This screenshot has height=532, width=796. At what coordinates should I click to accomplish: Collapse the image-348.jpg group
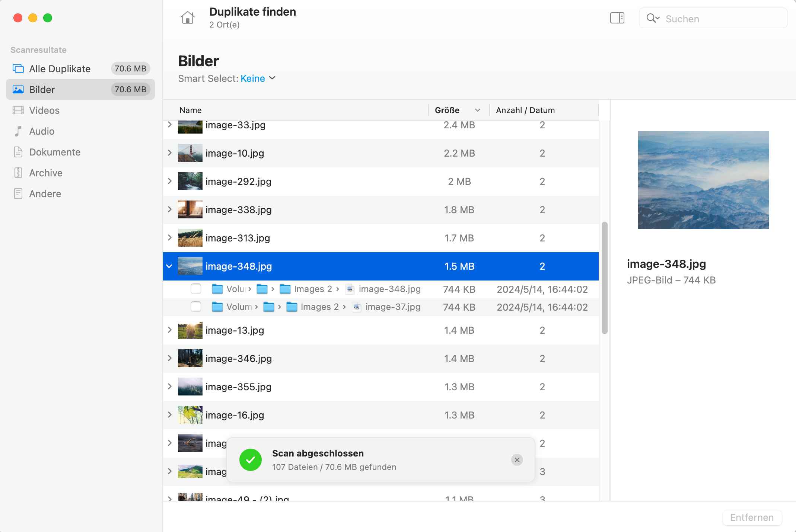point(169,266)
